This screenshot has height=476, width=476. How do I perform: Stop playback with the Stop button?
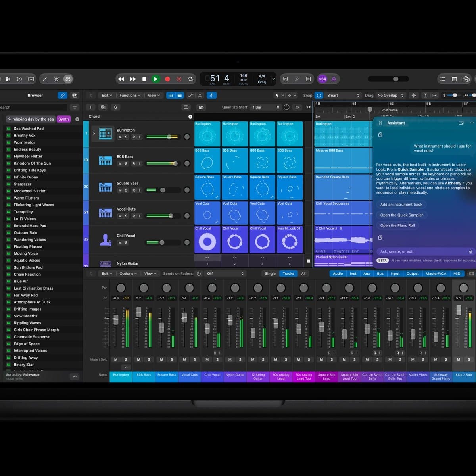coord(144,79)
